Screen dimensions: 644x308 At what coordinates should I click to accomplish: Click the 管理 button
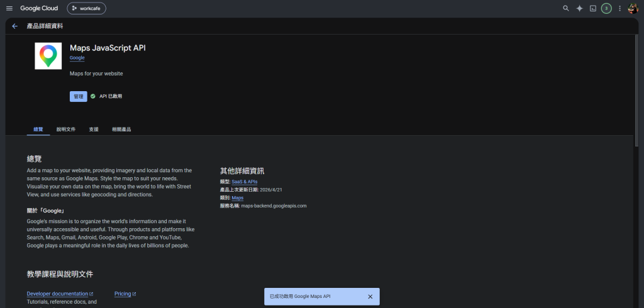tap(79, 97)
